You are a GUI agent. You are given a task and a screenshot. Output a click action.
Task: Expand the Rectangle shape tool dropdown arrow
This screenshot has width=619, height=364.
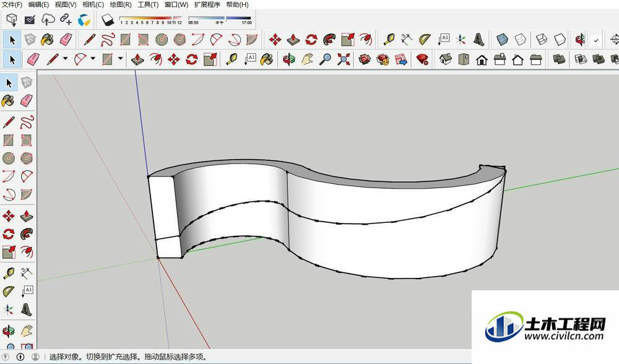click(121, 59)
